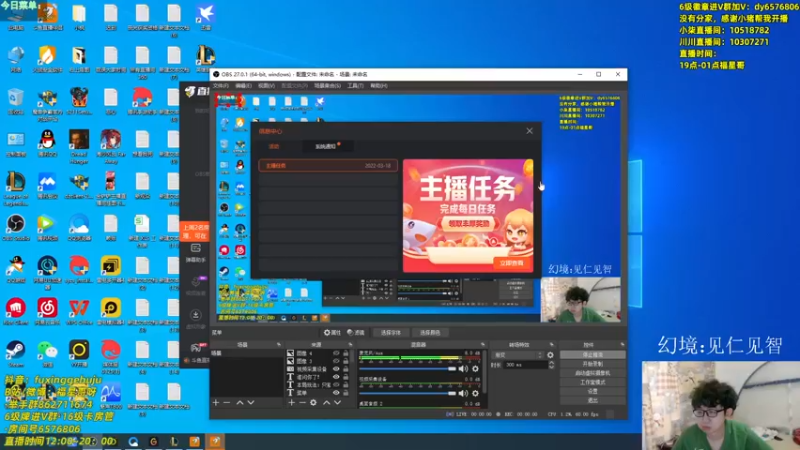The width and height of the screenshot is (800, 450).
Task: Open the 场景集合(S) menu
Action: pos(328,86)
